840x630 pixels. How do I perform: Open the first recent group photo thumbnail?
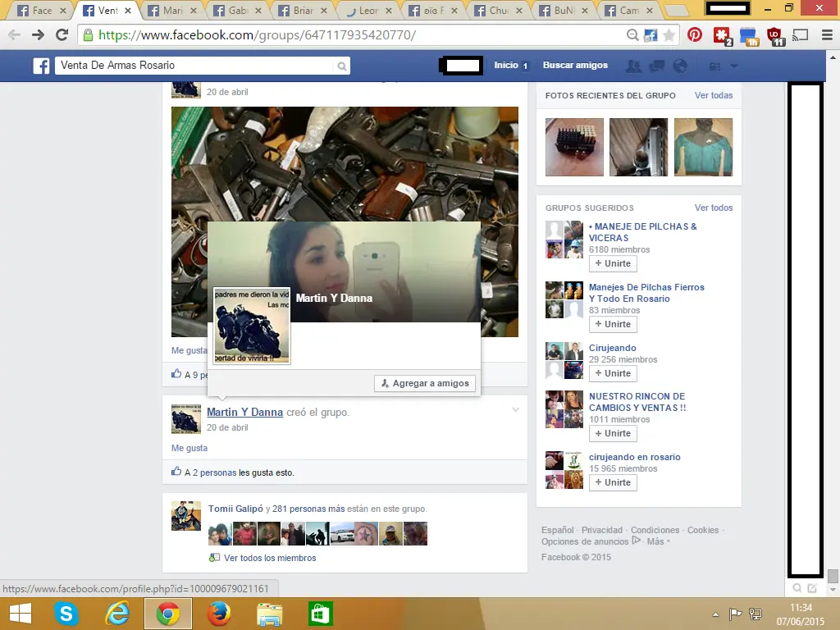[x=573, y=147]
